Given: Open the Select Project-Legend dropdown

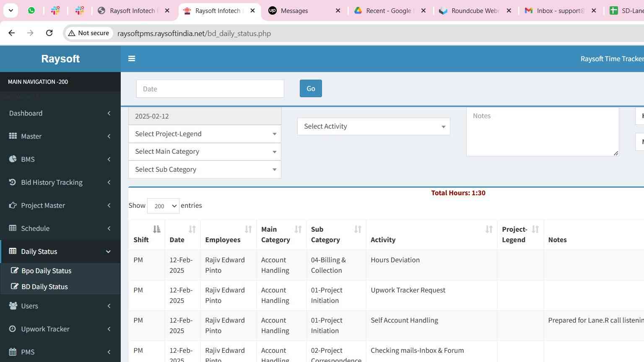Looking at the screenshot, I should 205,134.
